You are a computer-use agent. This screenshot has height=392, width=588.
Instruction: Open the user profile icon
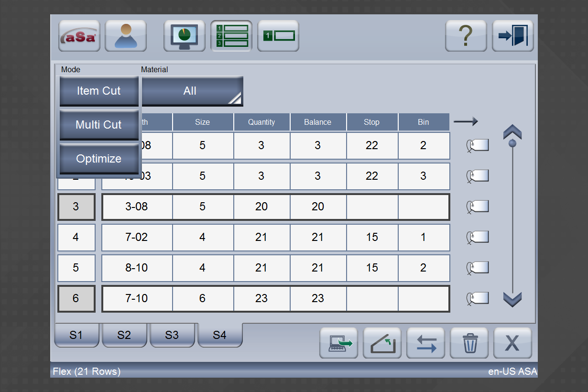[126, 36]
